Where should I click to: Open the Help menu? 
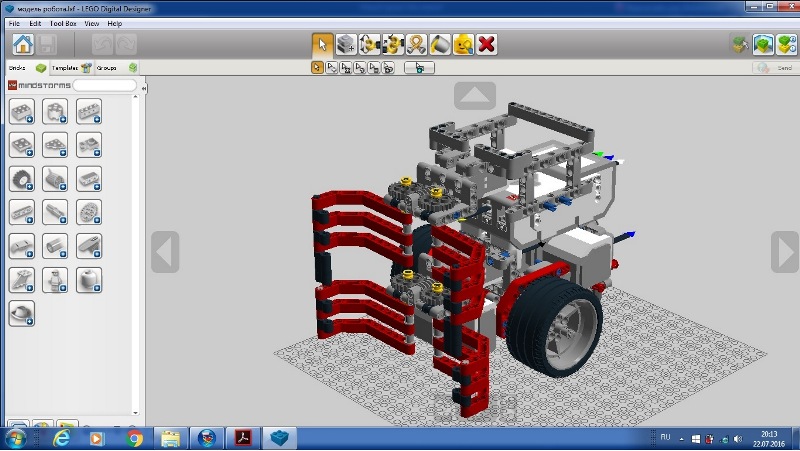115,23
